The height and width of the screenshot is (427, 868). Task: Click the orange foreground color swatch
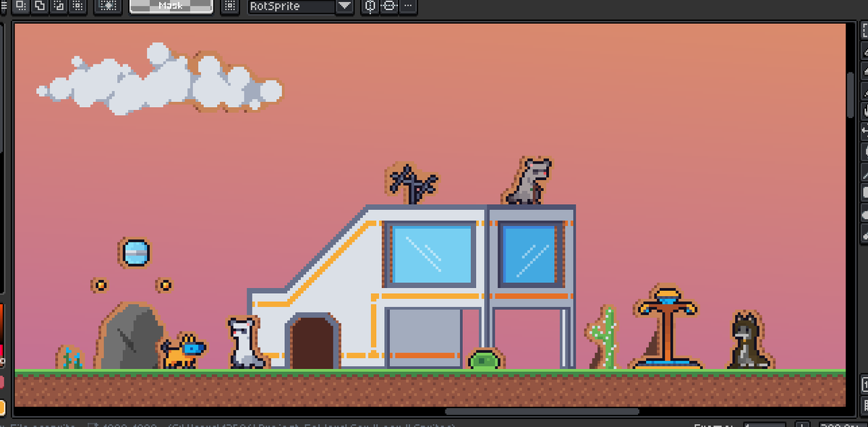(2, 407)
